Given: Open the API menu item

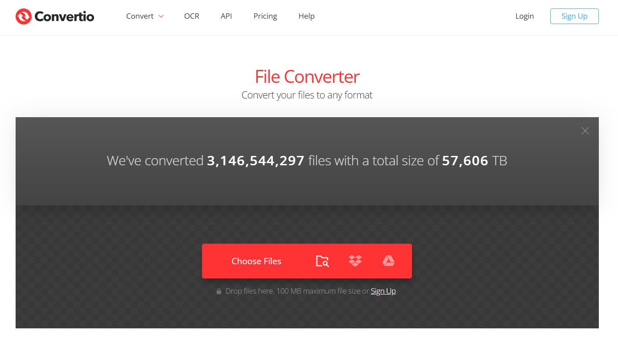Looking at the screenshot, I should pyautogui.click(x=226, y=16).
